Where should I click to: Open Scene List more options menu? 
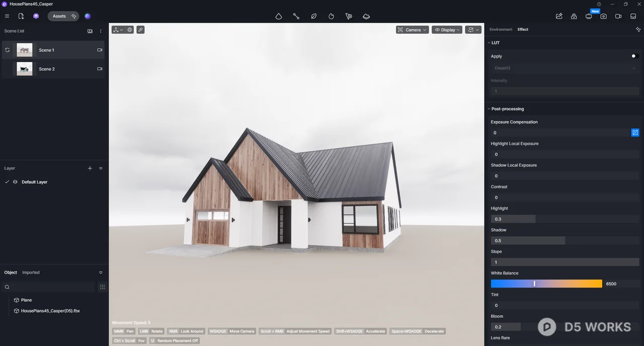pos(101,31)
